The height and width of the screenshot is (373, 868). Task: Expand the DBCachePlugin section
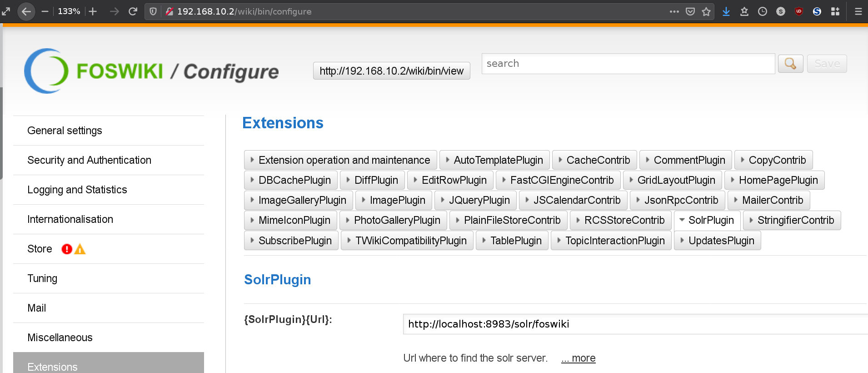291,180
